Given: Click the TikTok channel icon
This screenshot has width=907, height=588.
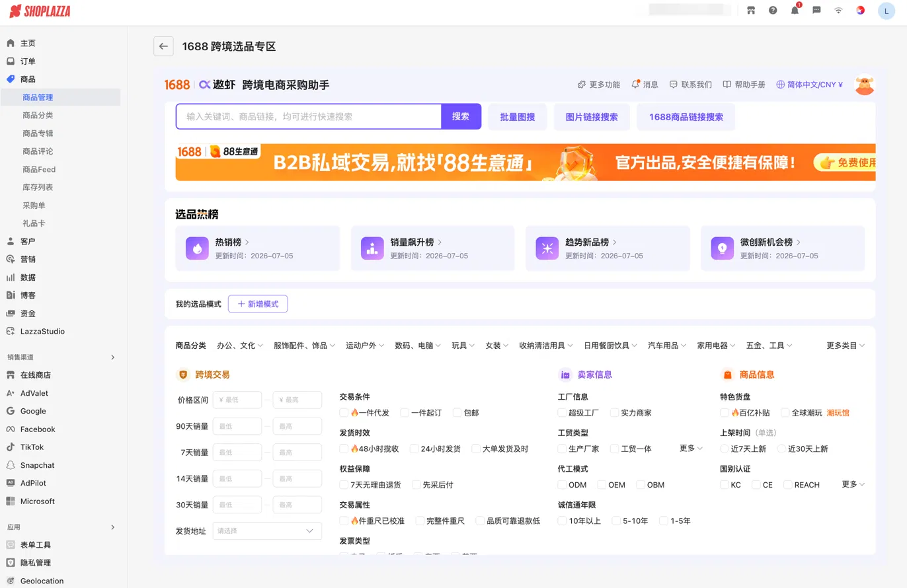Looking at the screenshot, I should pyautogui.click(x=11, y=447).
